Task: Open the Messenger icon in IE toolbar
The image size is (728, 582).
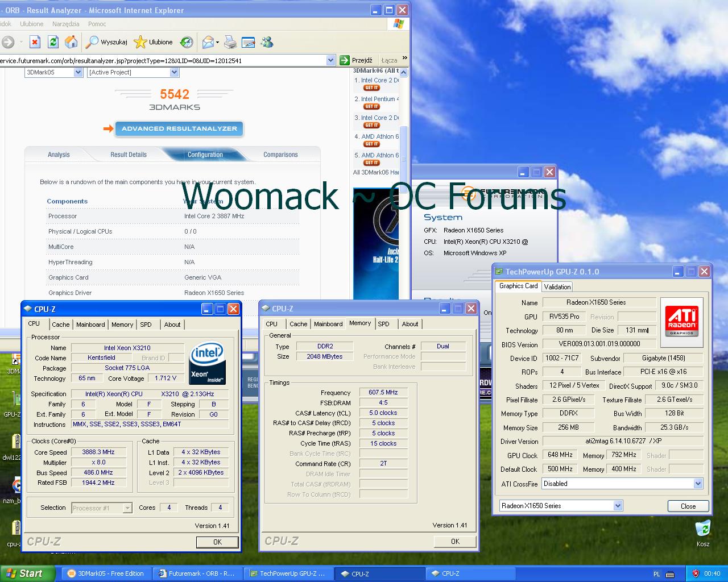Action: [267, 42]
